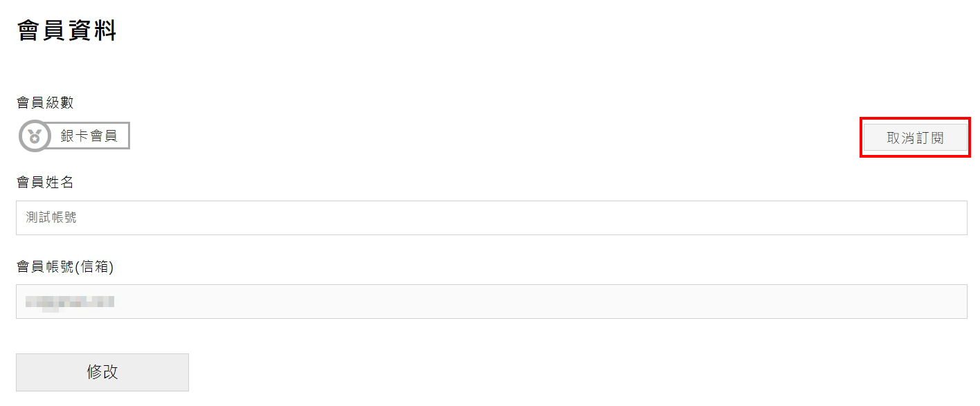Click the 會員資料 page heading
Viewport: 980px width, 406px height.
coord(66,31)
